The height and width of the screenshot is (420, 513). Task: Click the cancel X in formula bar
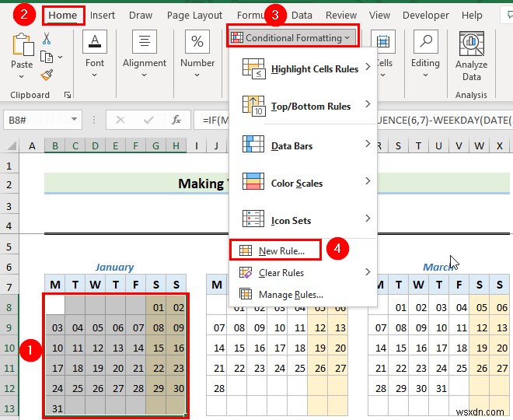120,120
